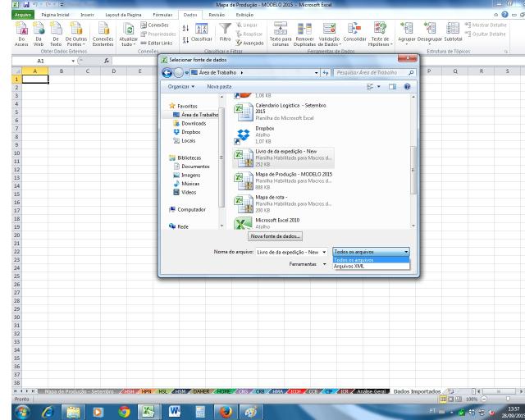Image resolution: width=525 pixels, height=420 pixels.
Task: Click the insert function fx icon
Action: point(106,61)
